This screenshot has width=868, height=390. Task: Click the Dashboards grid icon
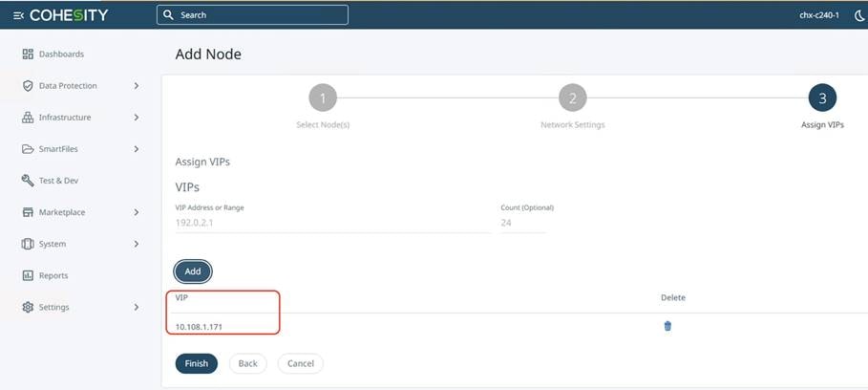tap(28, 54)
